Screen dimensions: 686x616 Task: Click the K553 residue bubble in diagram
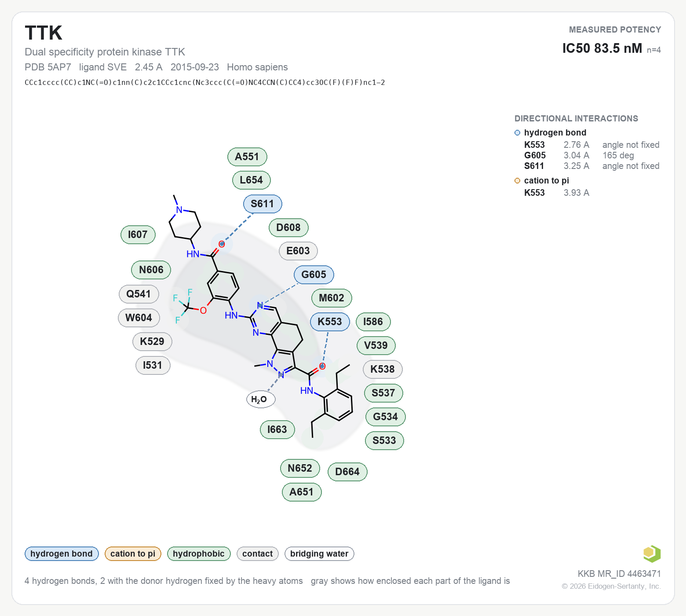click(330, 322)
